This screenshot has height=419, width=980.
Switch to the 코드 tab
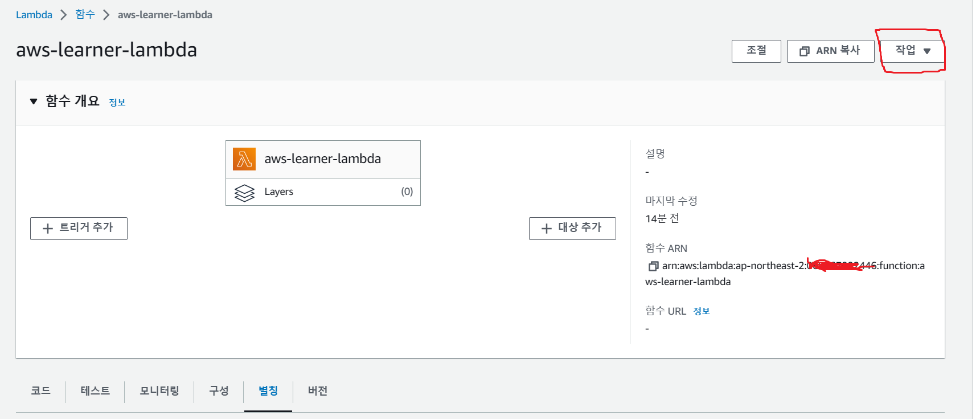tap(40, 391)
